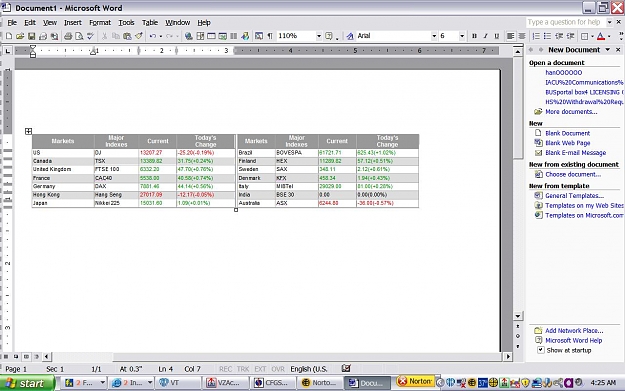Click the Paste clipboard icon
This screenshot has width=625, height=391.
point(127,36)
